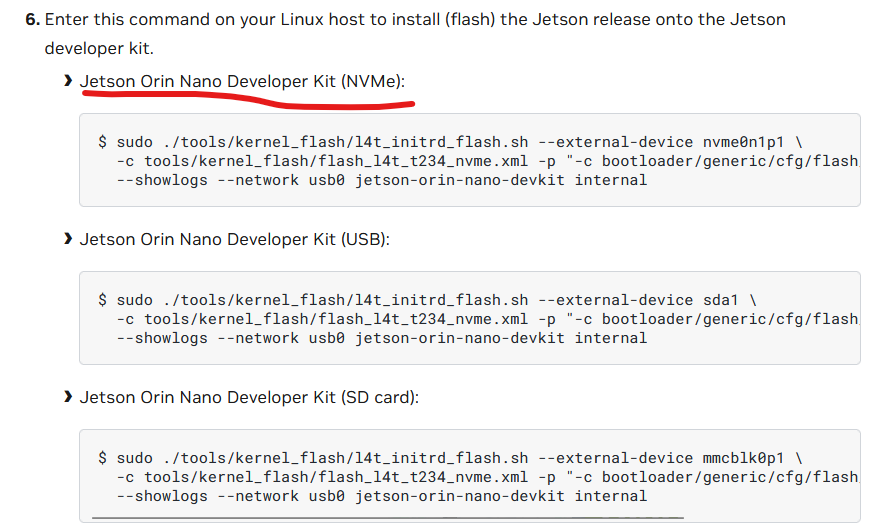The width and height of the screenshot is (879, 523).
Task: Click the '--showlogs' line in the USB code block
Action: pos(382,338)
